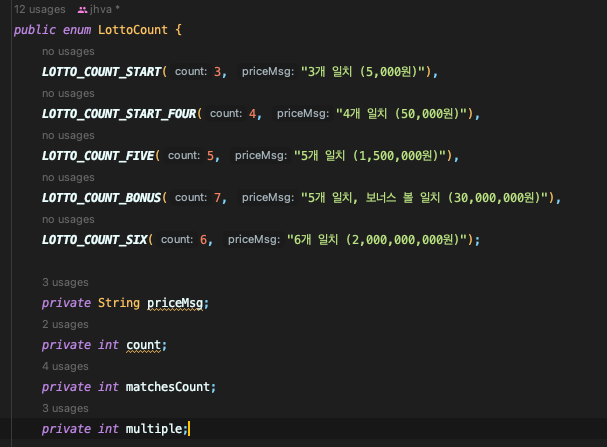Click the count value 3
Image resolution: width=607 pixels, height=447 pixels.
click(x=218, y=72)
